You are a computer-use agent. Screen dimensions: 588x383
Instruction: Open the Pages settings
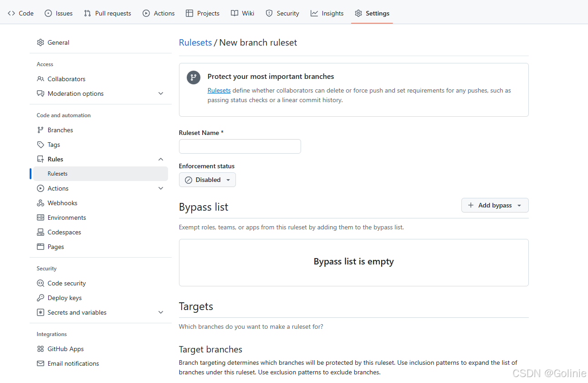(101, 247)
